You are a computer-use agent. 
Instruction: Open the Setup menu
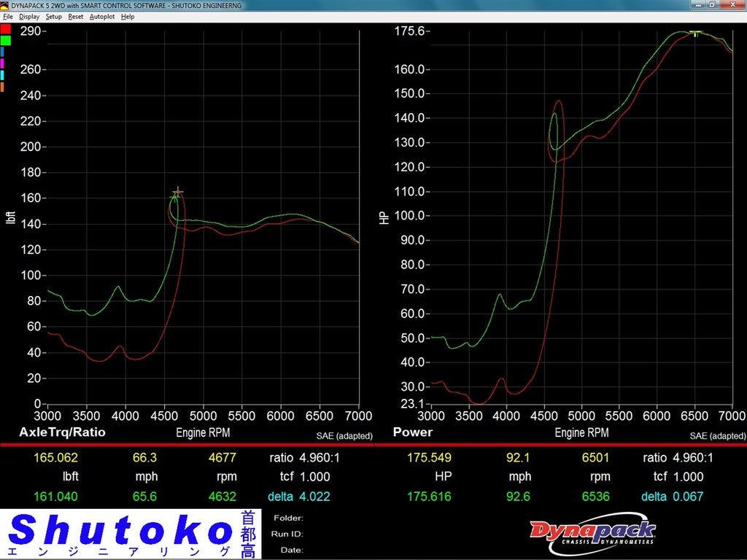(x=53, y=17)
